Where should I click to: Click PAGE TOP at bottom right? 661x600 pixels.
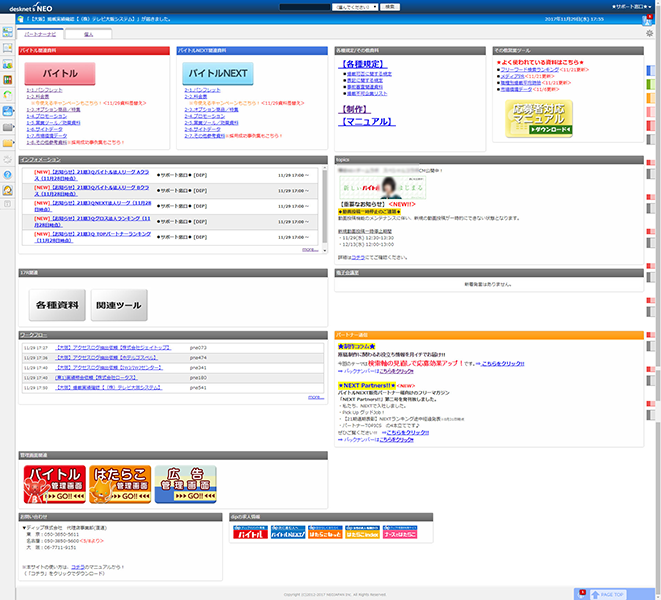(x=612, y=594)
